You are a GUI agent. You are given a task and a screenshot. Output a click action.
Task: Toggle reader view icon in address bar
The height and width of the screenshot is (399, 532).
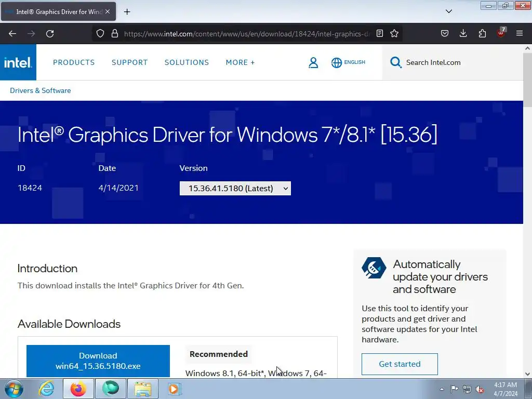tap(380, 33)
